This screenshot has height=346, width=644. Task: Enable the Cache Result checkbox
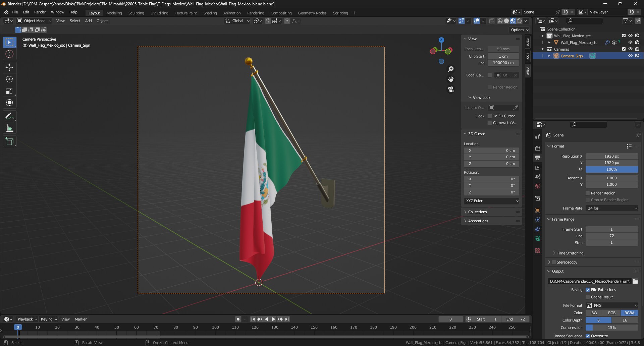[588, 297]
